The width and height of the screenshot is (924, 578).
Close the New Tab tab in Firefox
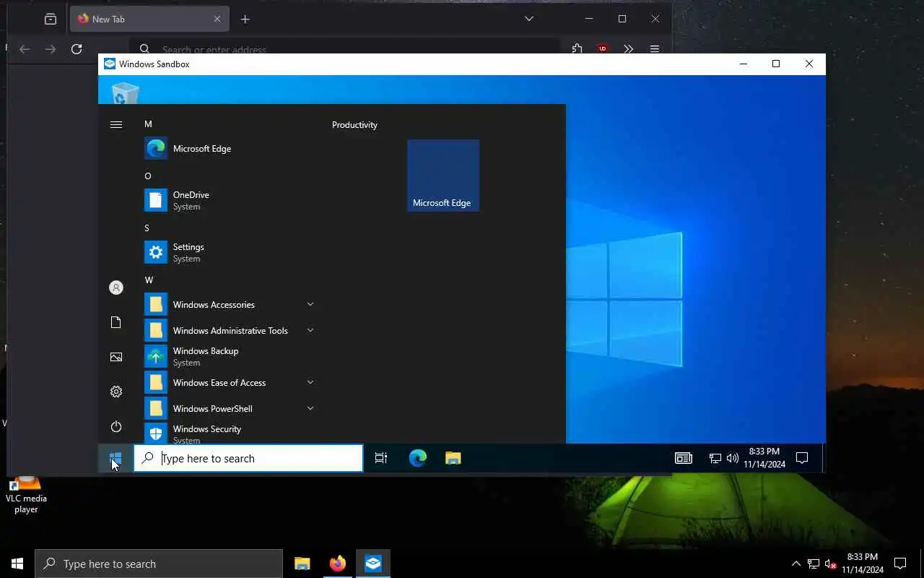pyautogui.click(x=217, y=19)
